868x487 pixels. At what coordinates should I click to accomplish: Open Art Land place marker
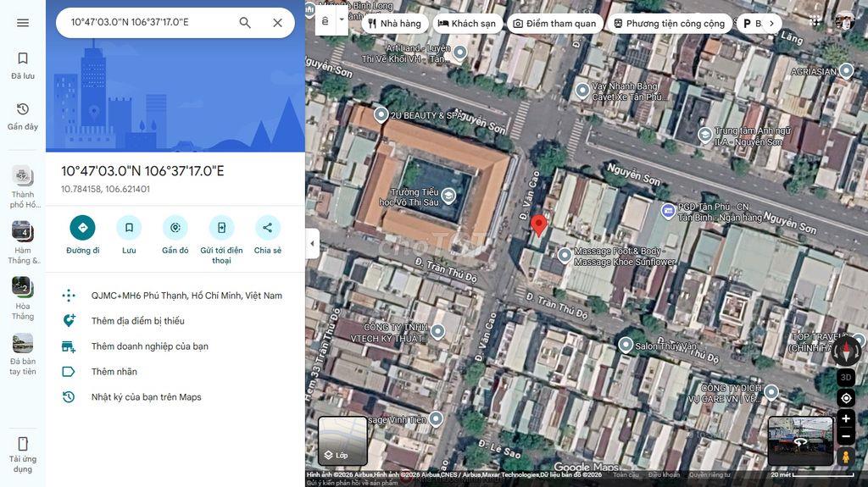click(460, 53)
